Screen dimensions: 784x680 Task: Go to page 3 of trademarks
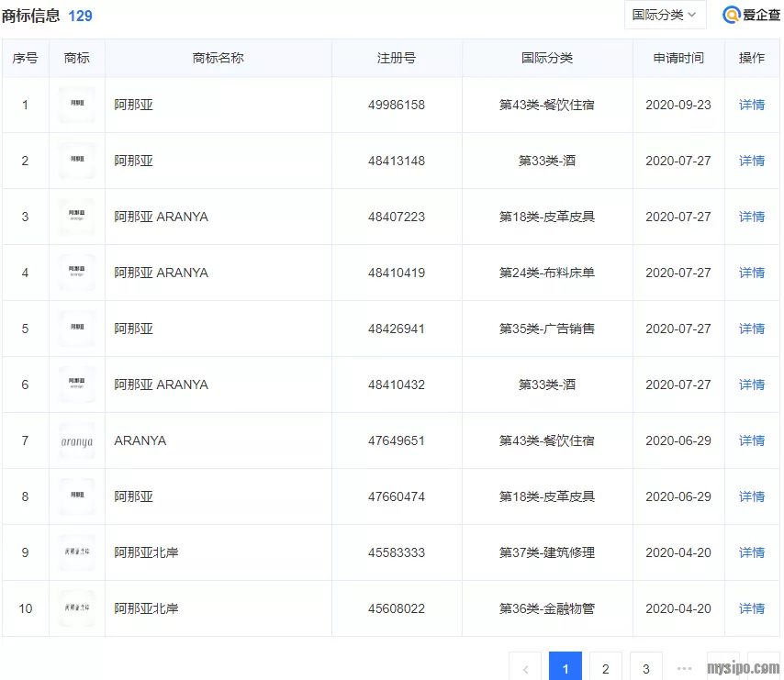[646, 668]
